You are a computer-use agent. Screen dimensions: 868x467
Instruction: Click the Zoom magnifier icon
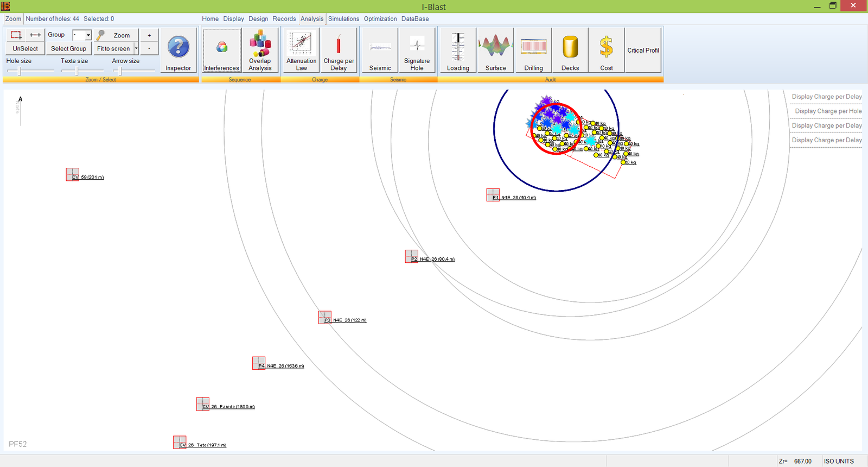(x=101, y=35)
